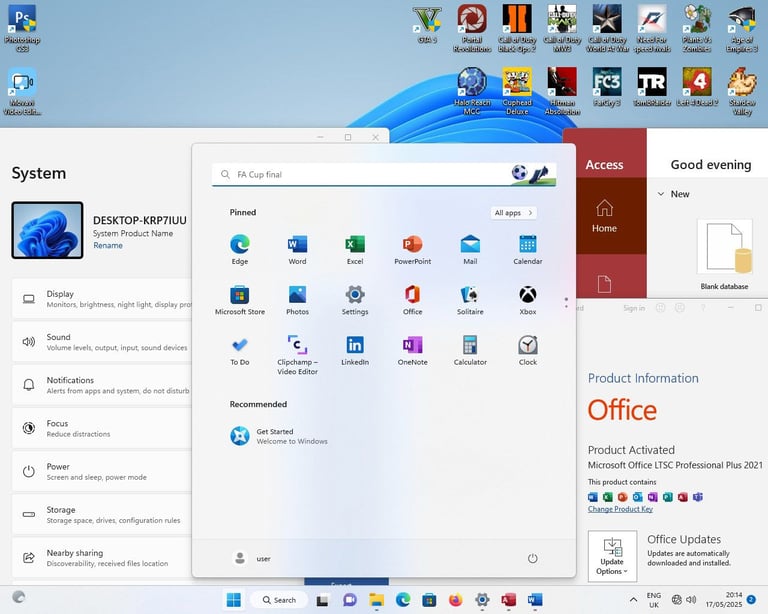Open the Office pinned app

tap(412, 300)
